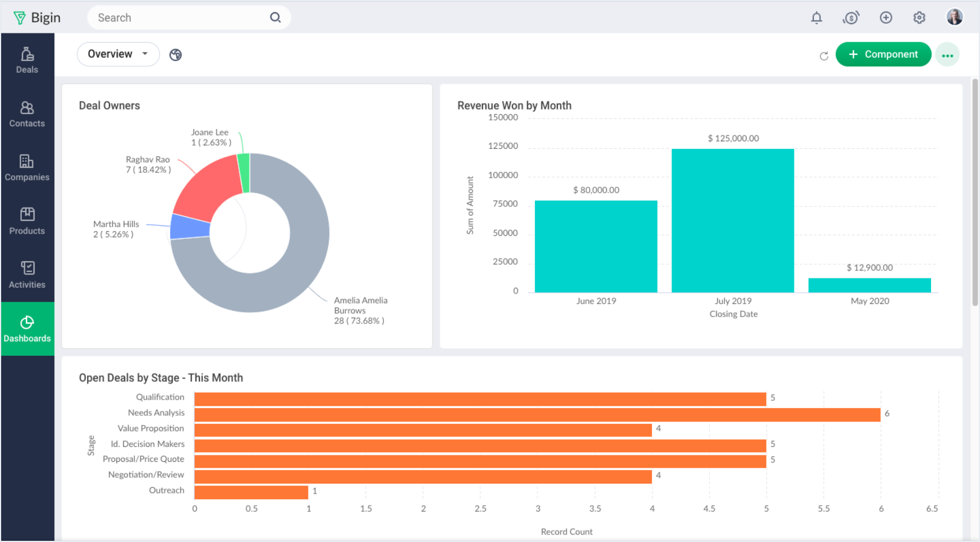Open the Companies module
This screenshot has width=980, height=542.
coord(27,167)
